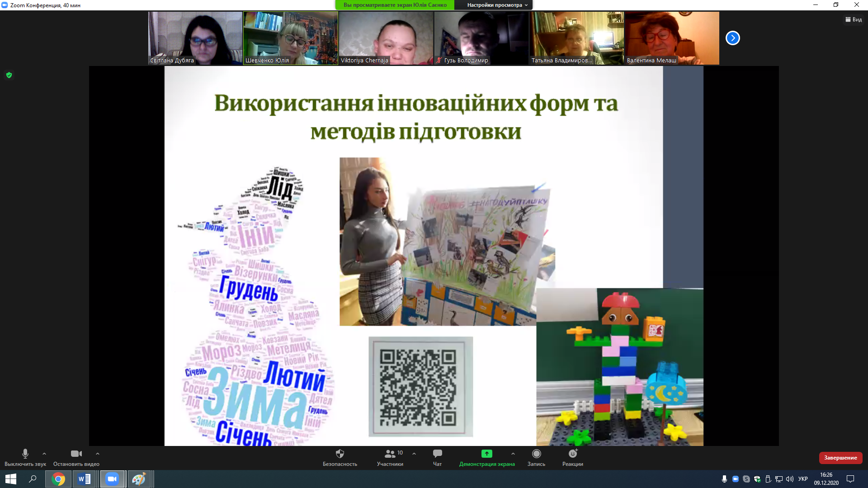The width and height of the screenshot is (868, 488).
Task: Expand the screen share options arrow
Action: pos(513,454)
